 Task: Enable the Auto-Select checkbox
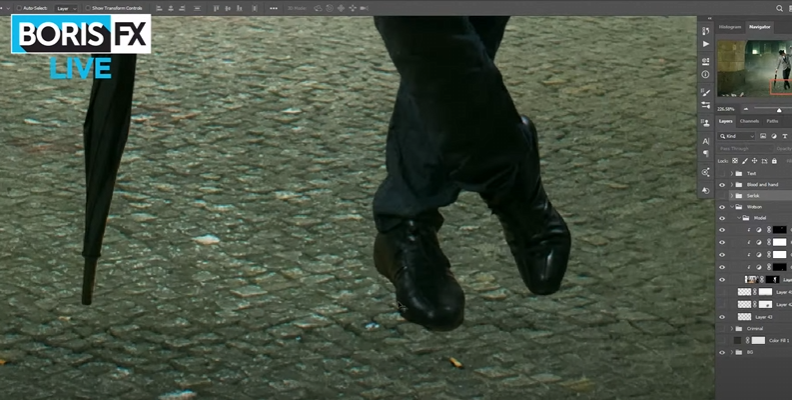point(19,8)
